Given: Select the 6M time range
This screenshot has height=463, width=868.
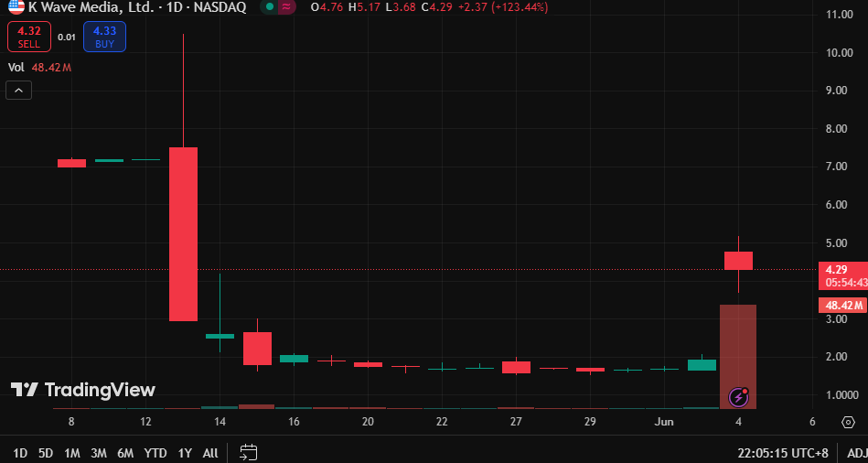Looking at the screenshot, I should 125,453.
